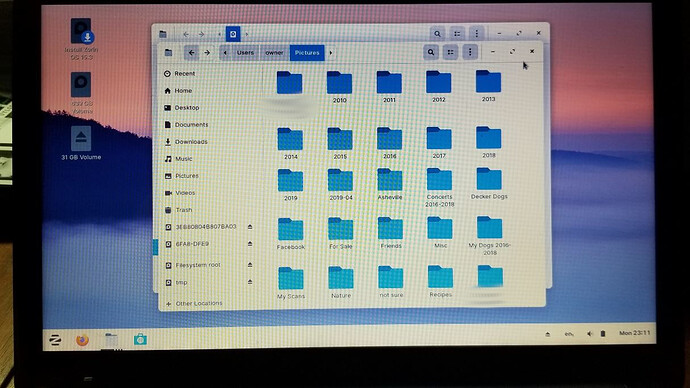This screenshot has height=388, width=690.
Task: Select the owner path segment
Action: point(274,53)
